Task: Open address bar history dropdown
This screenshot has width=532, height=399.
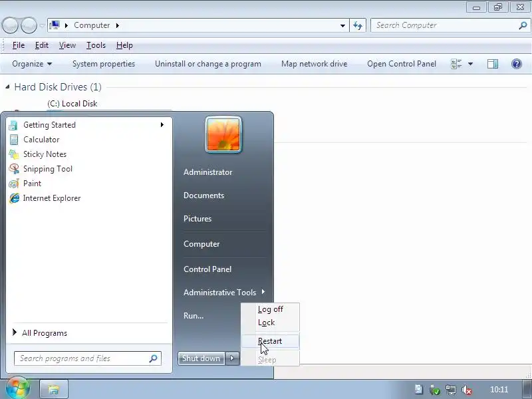Action: pyautogui.click(x=342, y=25)
